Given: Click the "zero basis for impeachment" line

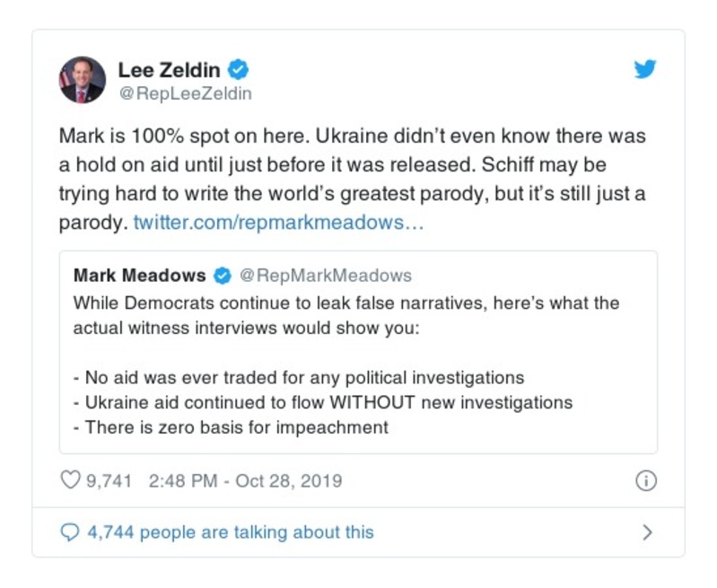Looking at the screenshot, I should click(237, 427).
